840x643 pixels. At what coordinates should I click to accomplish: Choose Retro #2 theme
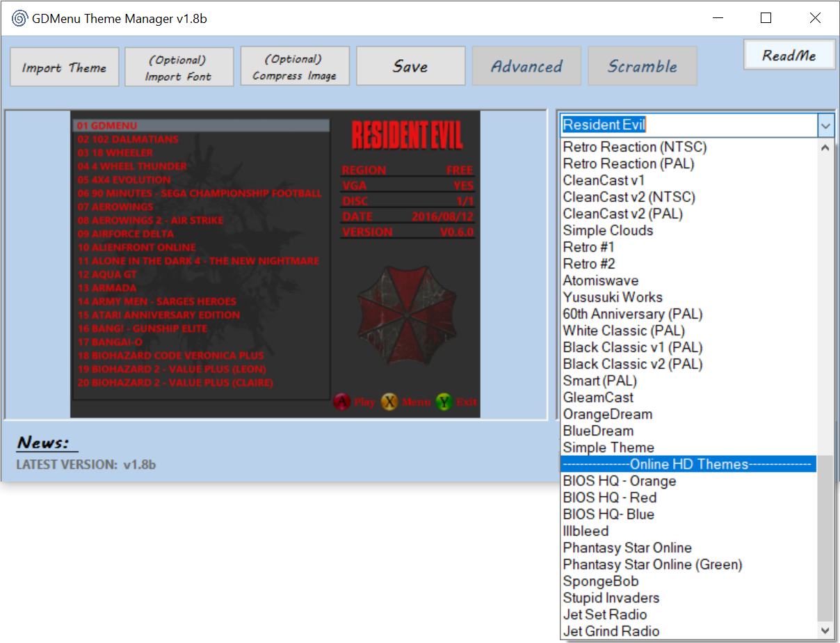click(688, 264)
